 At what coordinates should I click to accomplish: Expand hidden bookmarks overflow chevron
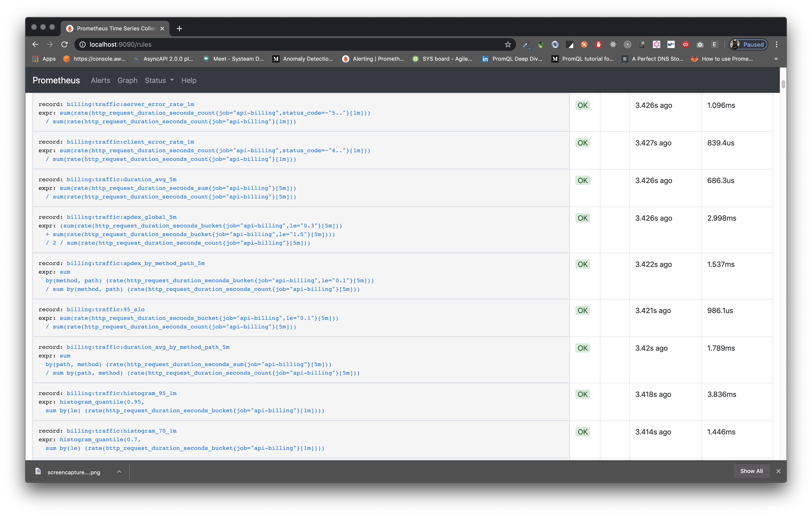click(776, 59)
